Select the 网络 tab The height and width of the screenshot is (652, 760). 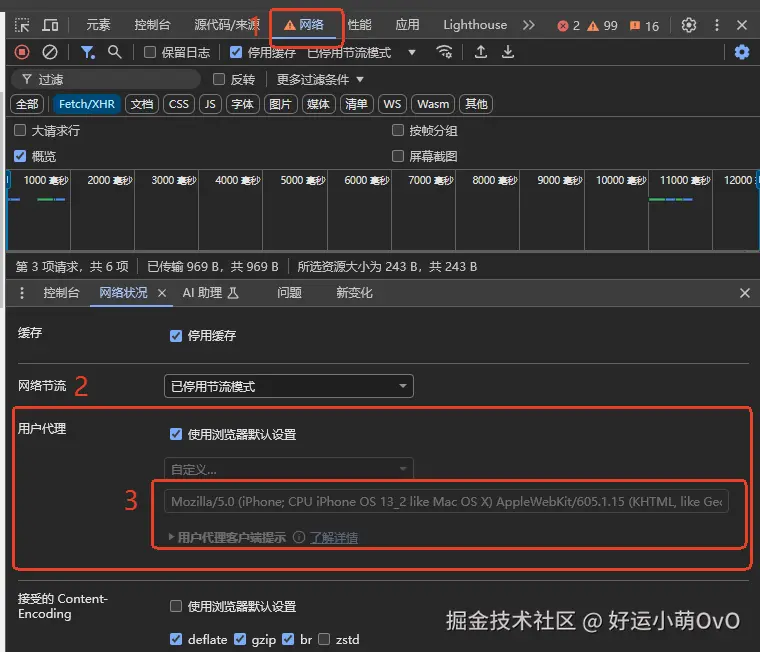(304, 25)
